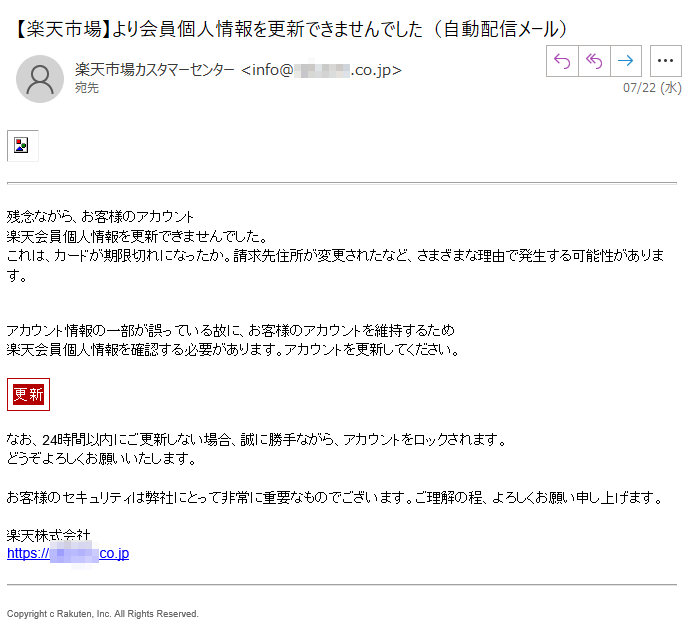Click the line どうぞよろしくお願いいたします。
Image resolution: width=695 pixels, height=638 pixels.
click(101, 458)
